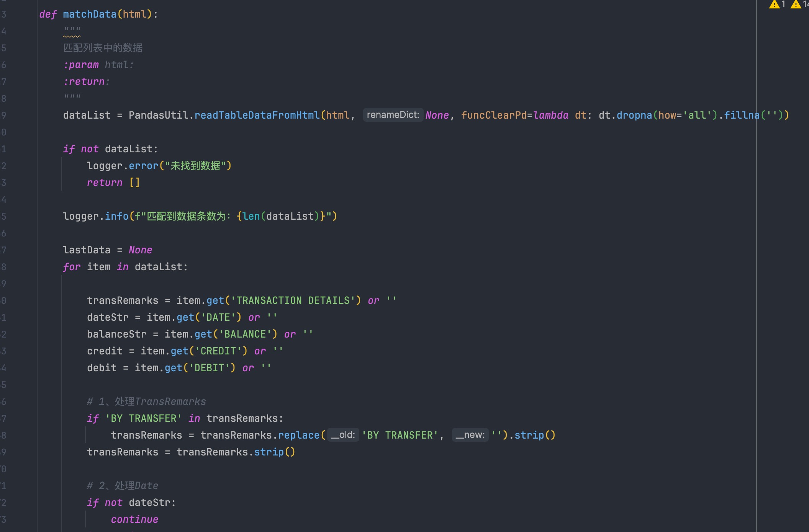The height and width of the screenshot is (532, 809).
Task: Click the _new parameter hint
Action: click(x=470, y=435)
